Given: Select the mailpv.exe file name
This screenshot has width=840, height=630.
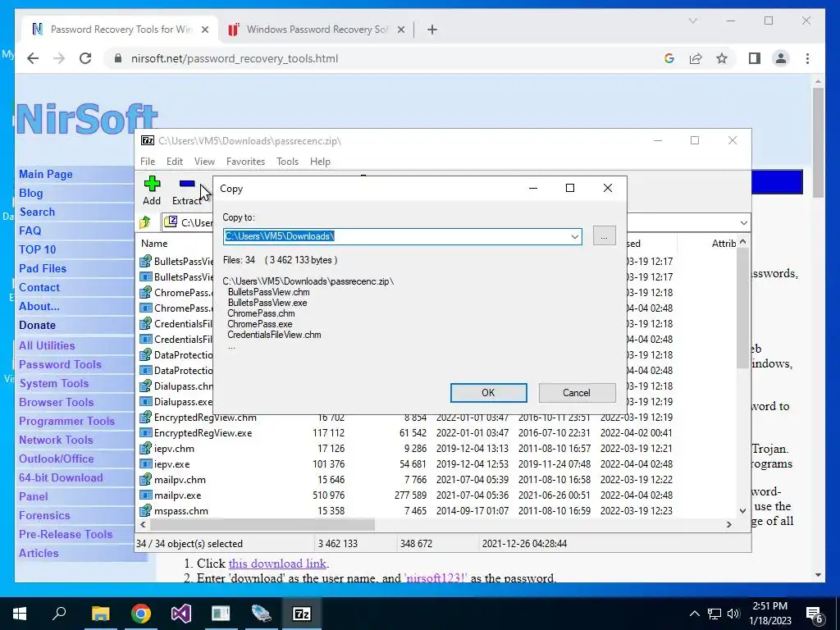Looking at the screenshot, I should [x=178, y=495].
